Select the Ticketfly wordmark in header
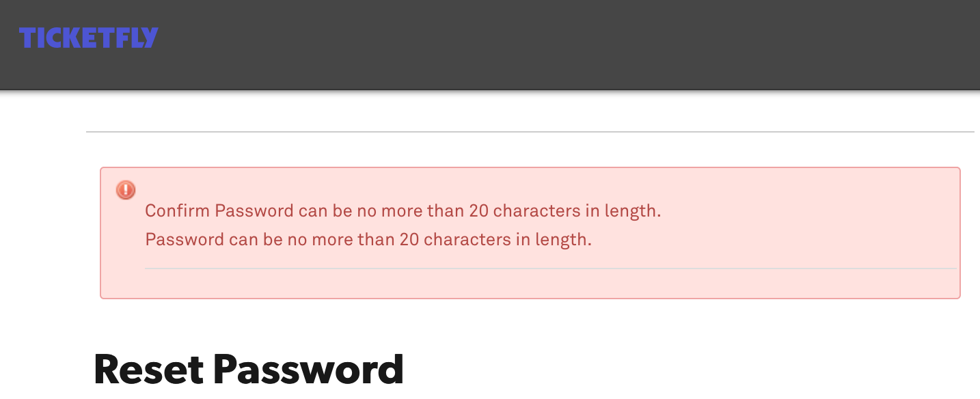This screenshot has height=399, width=980. click(88, 38)
